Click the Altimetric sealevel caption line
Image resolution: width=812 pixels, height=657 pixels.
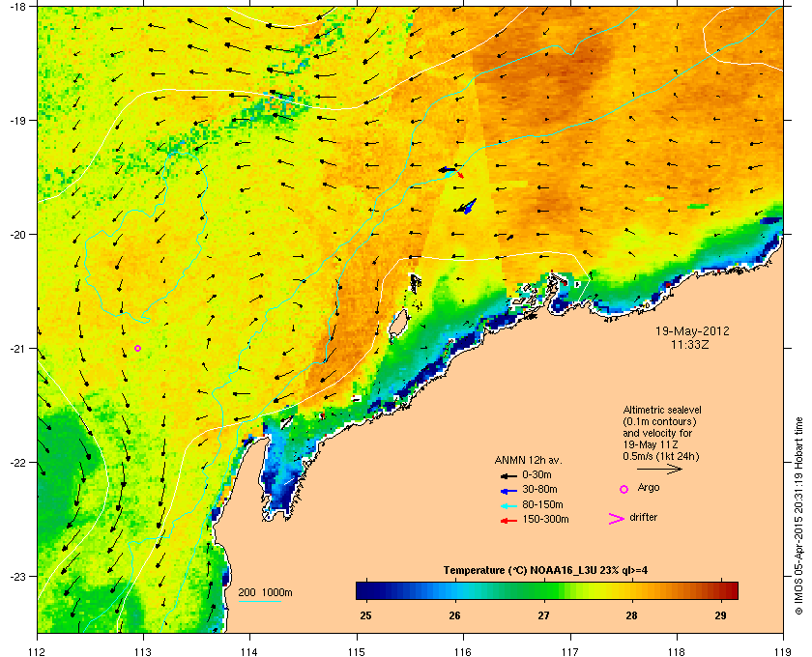pos(662,410)
